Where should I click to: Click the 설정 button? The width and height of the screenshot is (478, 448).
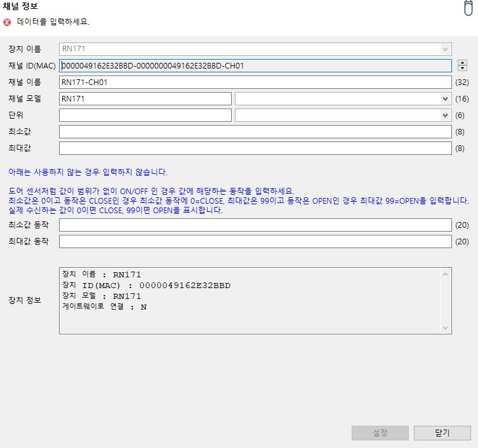380,433
